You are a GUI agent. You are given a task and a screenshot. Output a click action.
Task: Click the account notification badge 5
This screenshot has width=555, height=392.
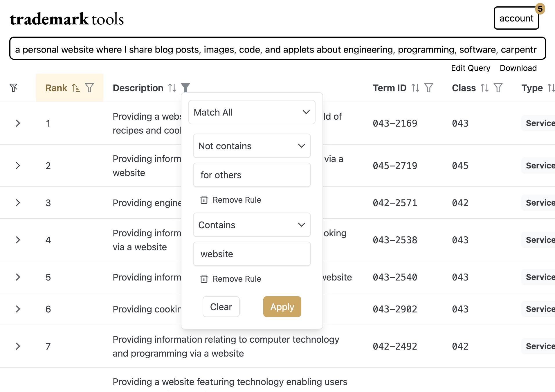click(x=540, y=9)
